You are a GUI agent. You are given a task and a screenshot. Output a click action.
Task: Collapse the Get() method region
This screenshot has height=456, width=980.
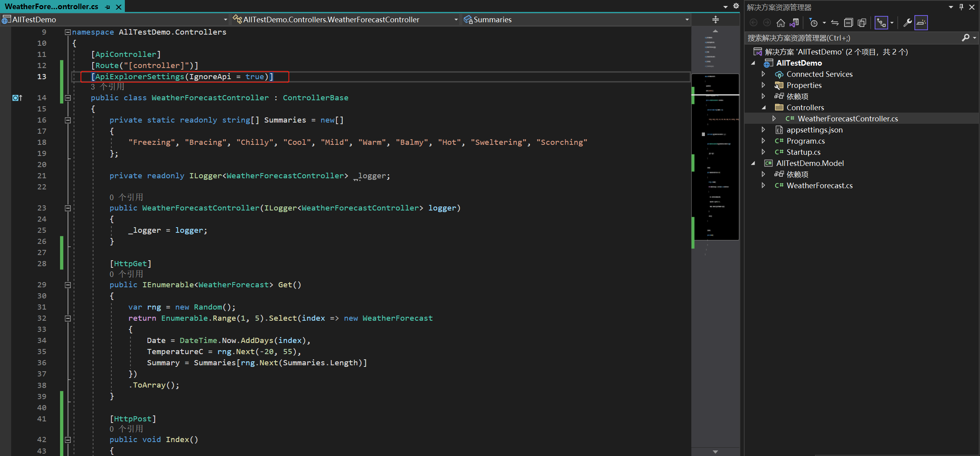click(68, 285)
